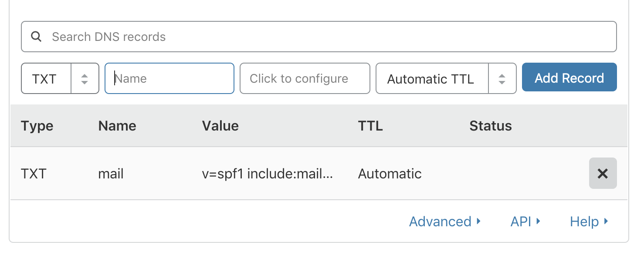Open the Click to configure field
The image size is (644, 255).
tap(305, 79)
